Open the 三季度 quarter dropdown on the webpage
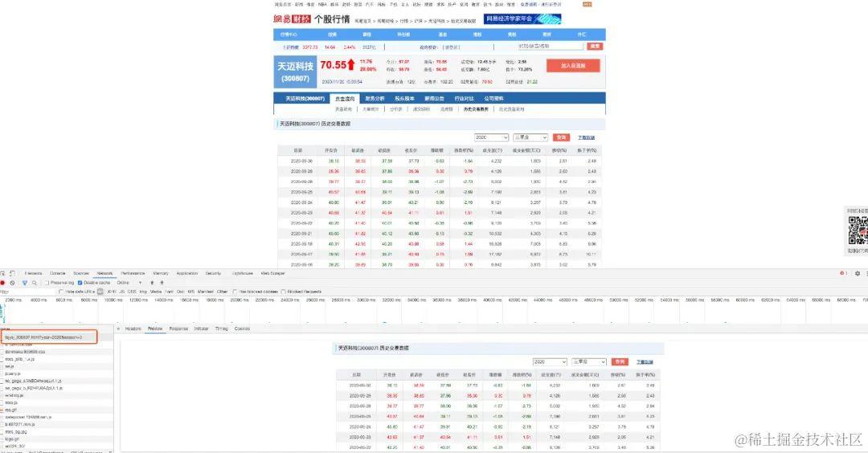The image size is (868, 453). [x=530, y=137]
